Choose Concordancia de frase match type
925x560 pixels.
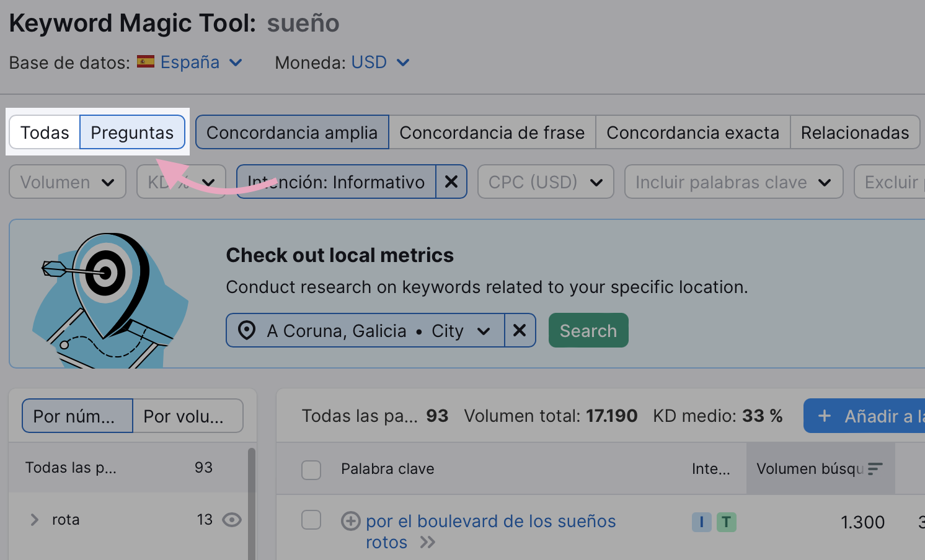coord(492,133)
